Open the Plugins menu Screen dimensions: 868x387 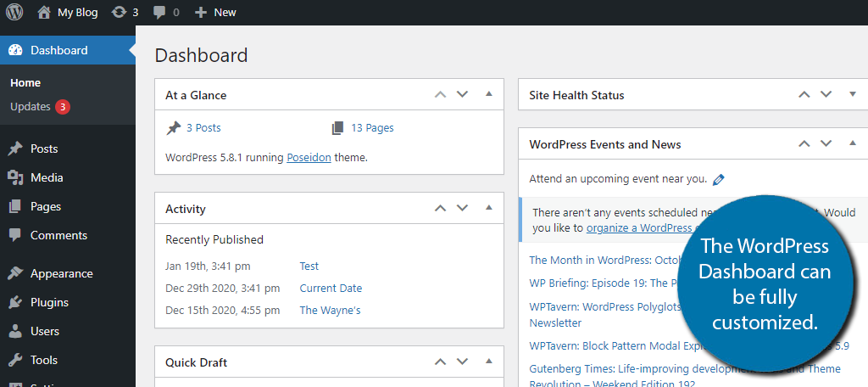point(68,302)
